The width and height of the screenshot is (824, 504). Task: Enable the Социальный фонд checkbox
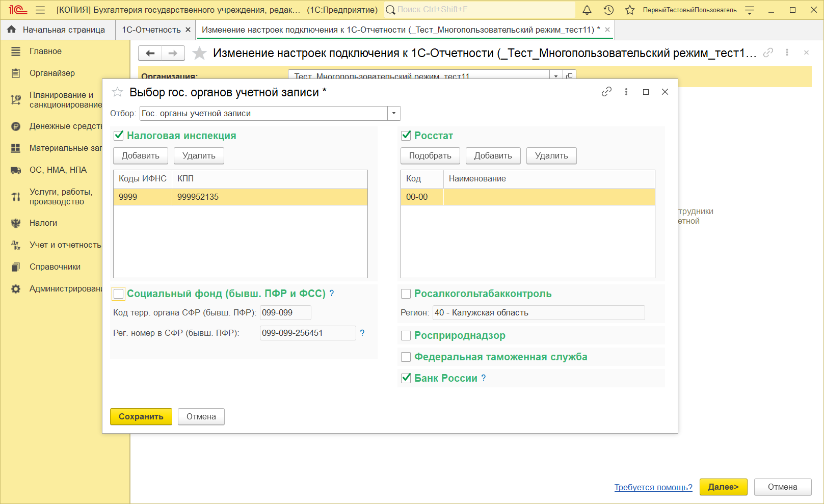click(119, 294)
